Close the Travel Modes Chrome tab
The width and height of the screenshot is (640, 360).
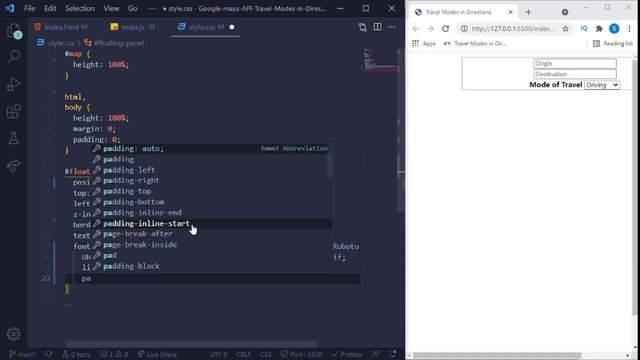tap(510, 12)
